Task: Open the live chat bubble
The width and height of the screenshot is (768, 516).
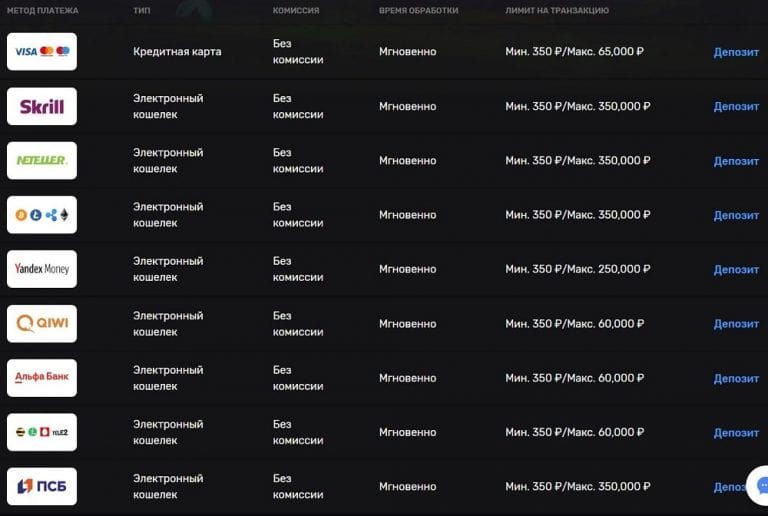Action: click(758, 485)
